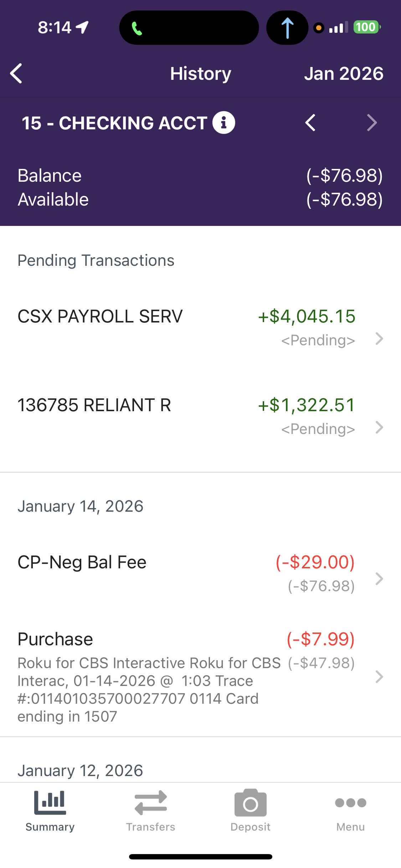This screenshot has width=401, height=868.
Task: Open the Menu three-dots icon
Action: 350,803
